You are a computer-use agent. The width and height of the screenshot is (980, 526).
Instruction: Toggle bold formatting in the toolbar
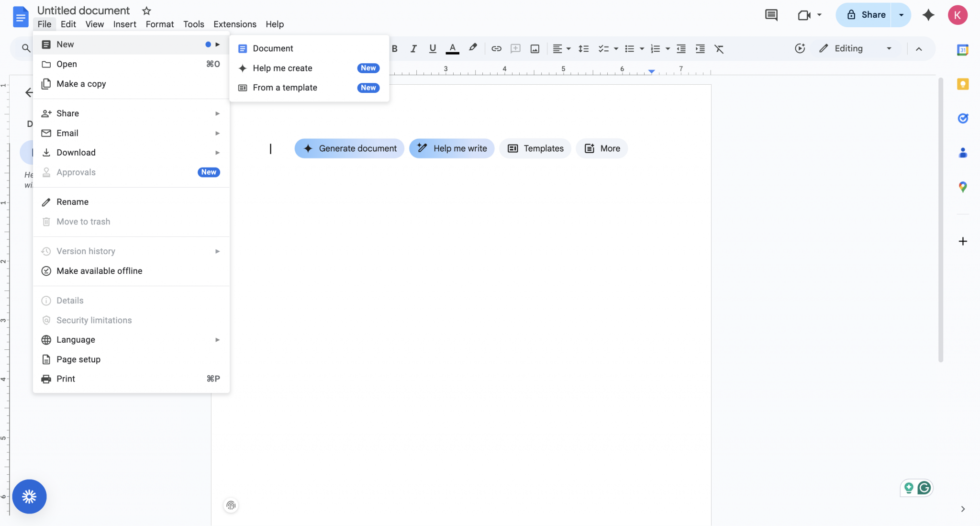394,48
